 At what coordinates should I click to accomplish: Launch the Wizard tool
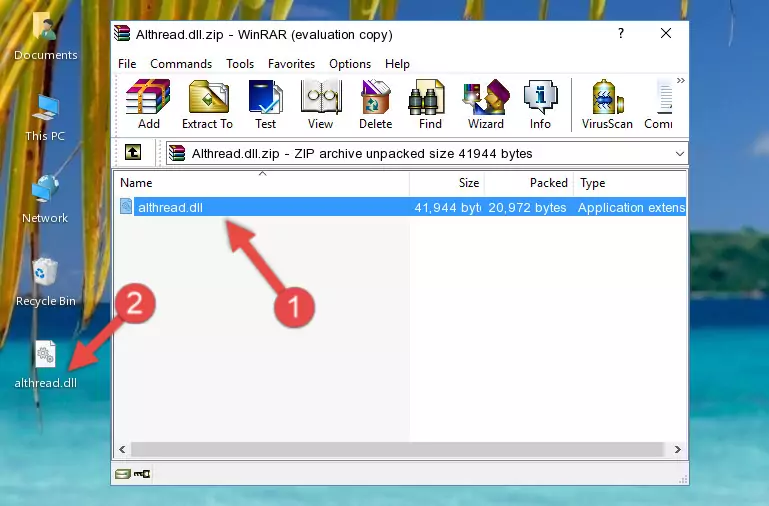(x=486, y=104)
